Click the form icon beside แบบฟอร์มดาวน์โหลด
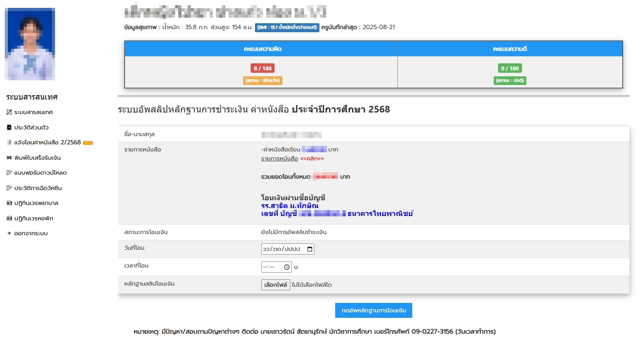 coord(9,173)
